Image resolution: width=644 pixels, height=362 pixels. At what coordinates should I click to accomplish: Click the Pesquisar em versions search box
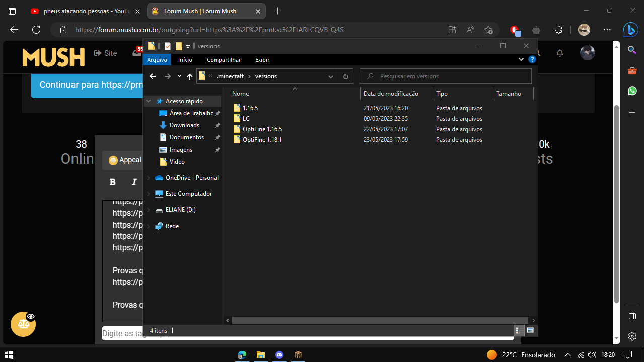(x=446, y=76)
